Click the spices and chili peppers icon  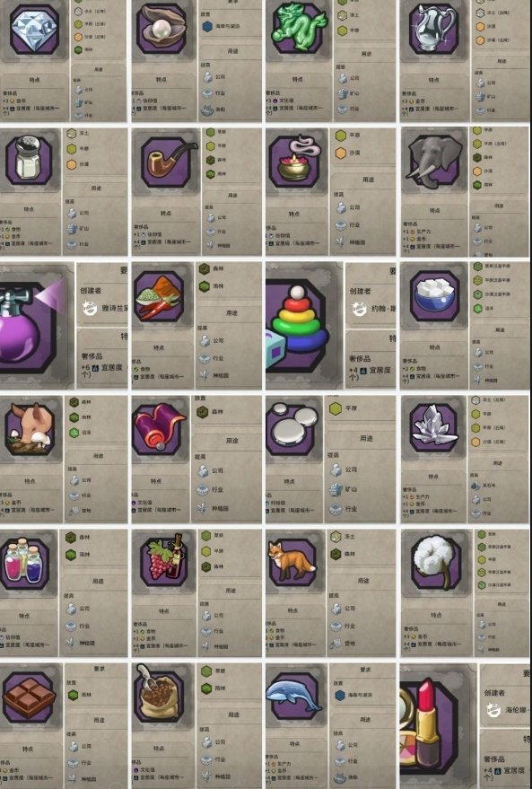click(159, 297)
